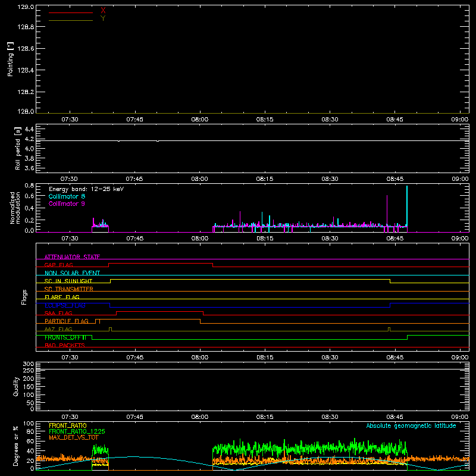
Task: Click the olive Y legend line sample
Action: pos(71,20)
